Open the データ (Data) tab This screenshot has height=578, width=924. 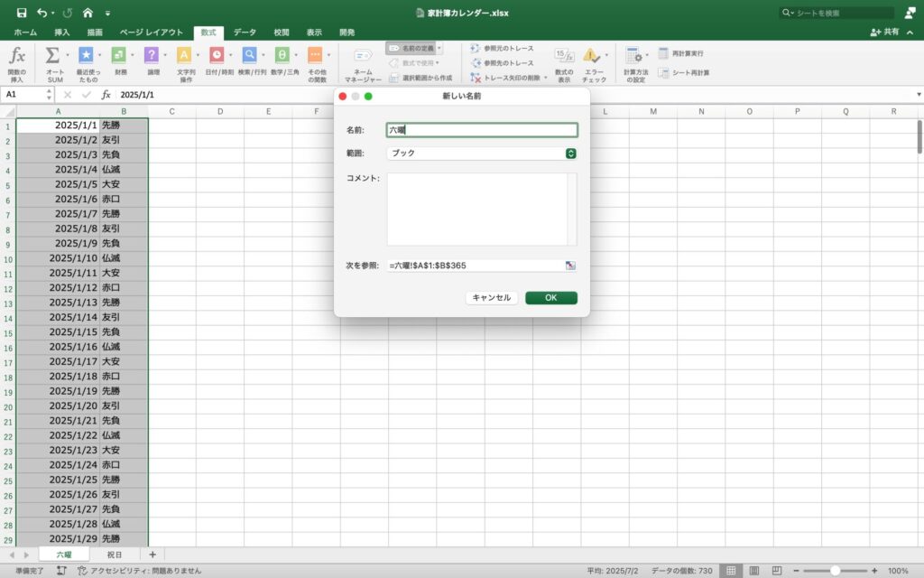[x=245, y=33]
